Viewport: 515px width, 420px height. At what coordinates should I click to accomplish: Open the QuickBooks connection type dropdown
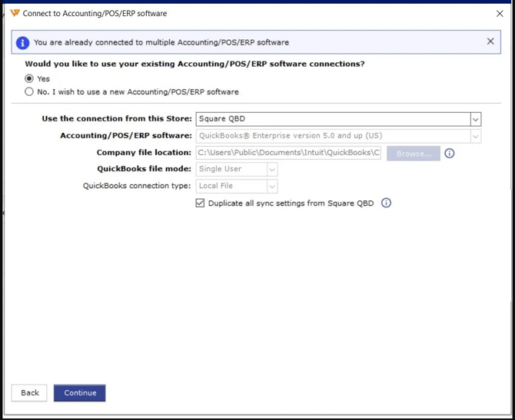(x=271, y=186)
